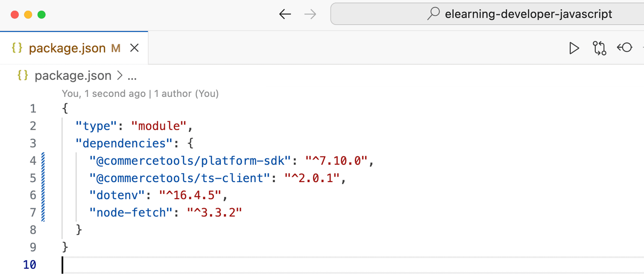Open the package.json breadcrumb dropdown
This screenshot has height=276, width=644.
[x=73, y=76]
